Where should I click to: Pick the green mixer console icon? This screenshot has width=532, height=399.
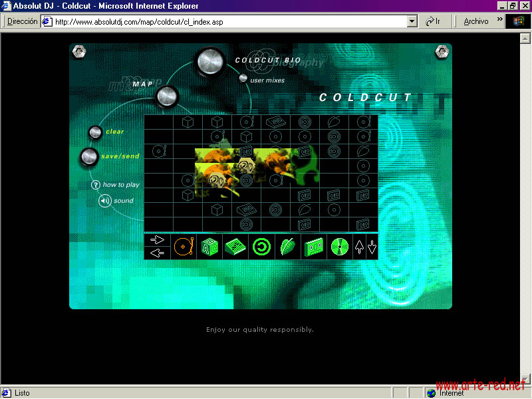(x=235, y=247)
